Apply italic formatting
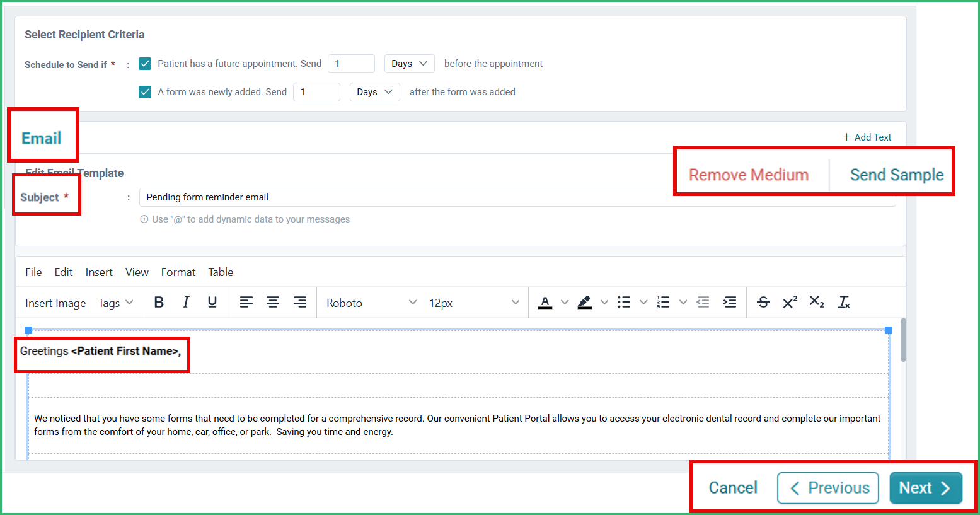This screenshot has width=980, height=515. pyautogui.click(x=185, y=302)
